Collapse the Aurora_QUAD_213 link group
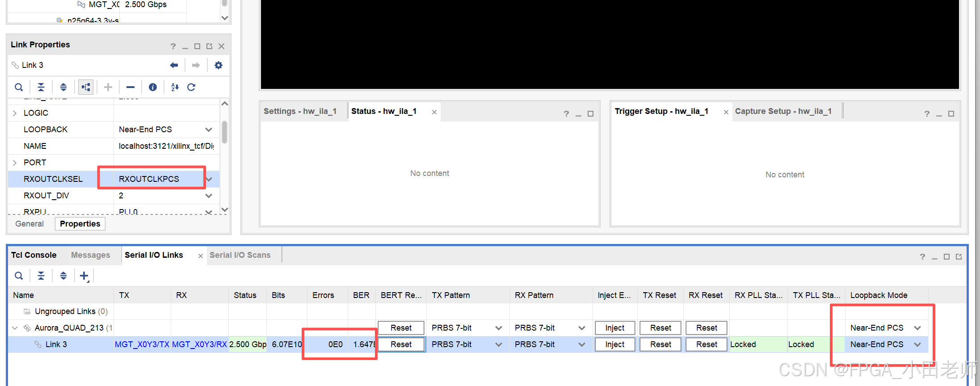Image resolution: width=980 pixels, height=386 pixels. click(x=15, y=328)
